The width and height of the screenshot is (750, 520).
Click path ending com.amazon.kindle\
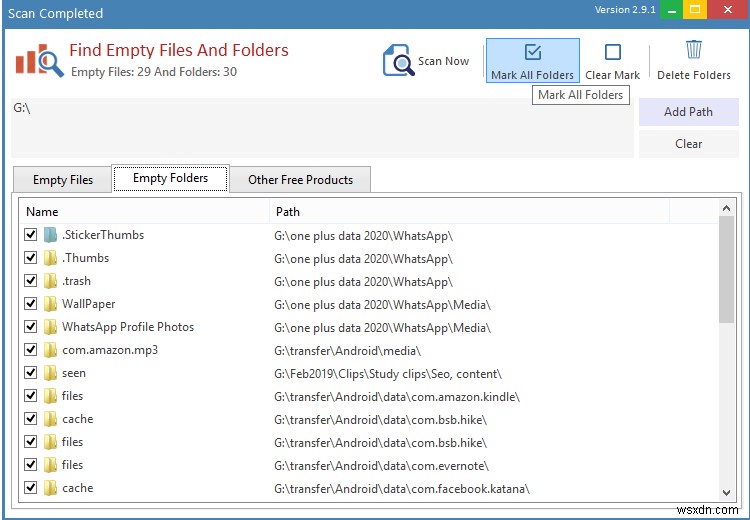tap(397, 397)
